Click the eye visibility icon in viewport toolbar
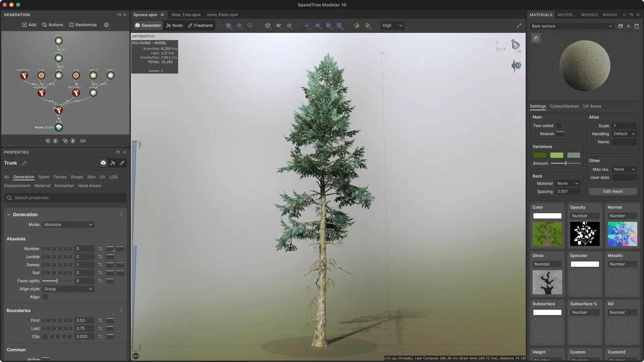The image size is (644, 362). click(x=239, y=25)
